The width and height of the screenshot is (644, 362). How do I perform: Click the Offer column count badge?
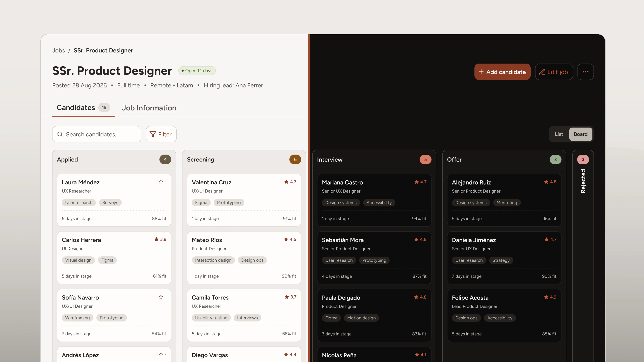[x=555, y=159]
